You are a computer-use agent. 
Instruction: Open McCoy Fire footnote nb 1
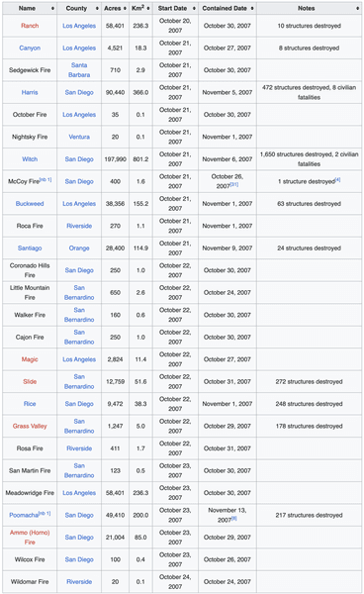click(x=45, y=179)
